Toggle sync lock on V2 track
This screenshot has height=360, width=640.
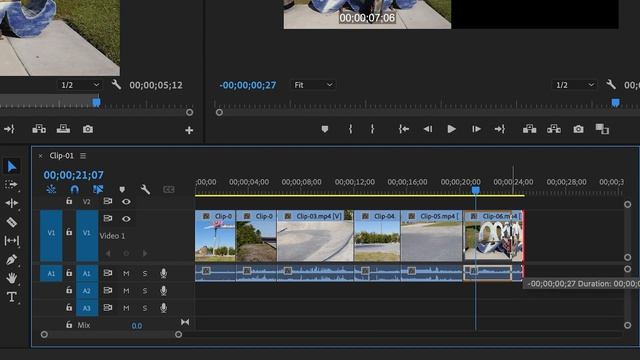pyautogui.click(x=108, y=201)
